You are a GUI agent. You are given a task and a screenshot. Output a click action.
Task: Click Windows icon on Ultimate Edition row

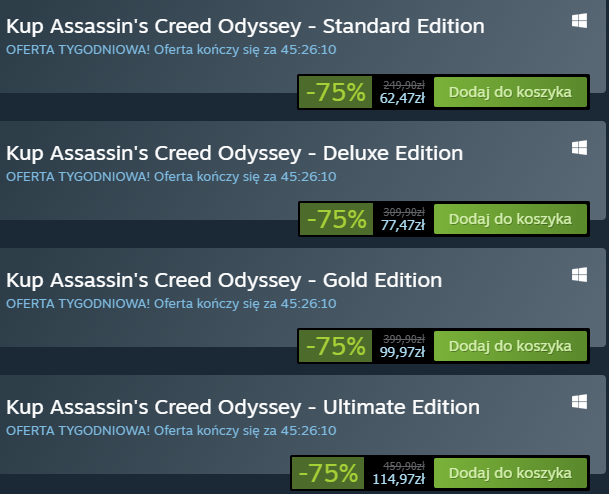pyautogui.click(x=579, y=401)
